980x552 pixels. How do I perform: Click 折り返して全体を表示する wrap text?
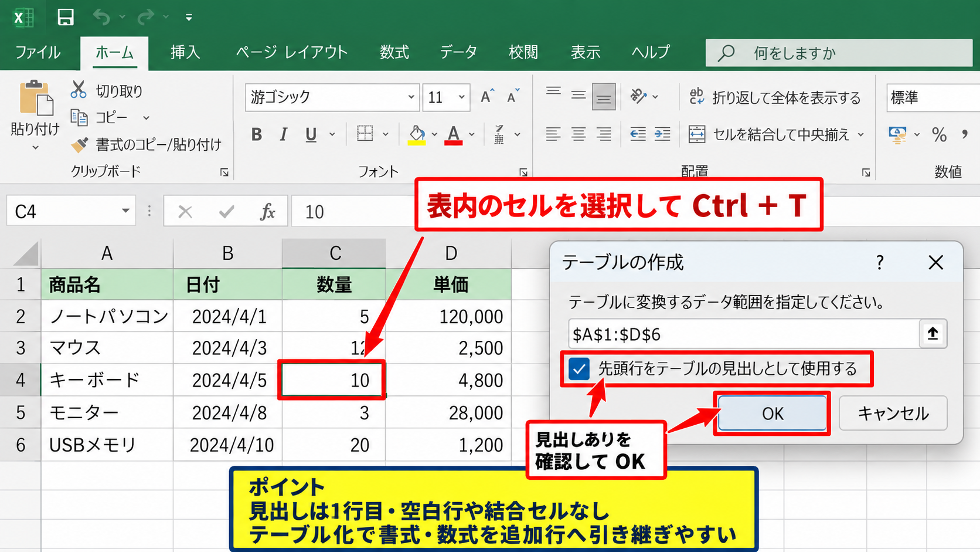point(774,97)
